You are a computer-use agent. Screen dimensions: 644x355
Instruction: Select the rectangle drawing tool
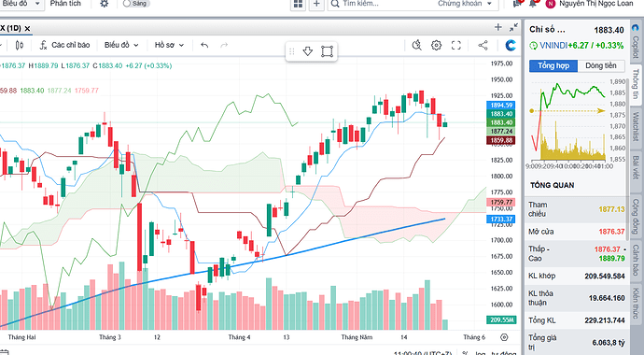[327, 51]
